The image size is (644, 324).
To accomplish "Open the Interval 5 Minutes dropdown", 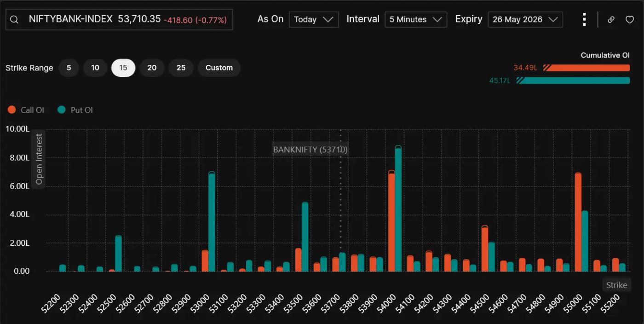I will 416,19.
